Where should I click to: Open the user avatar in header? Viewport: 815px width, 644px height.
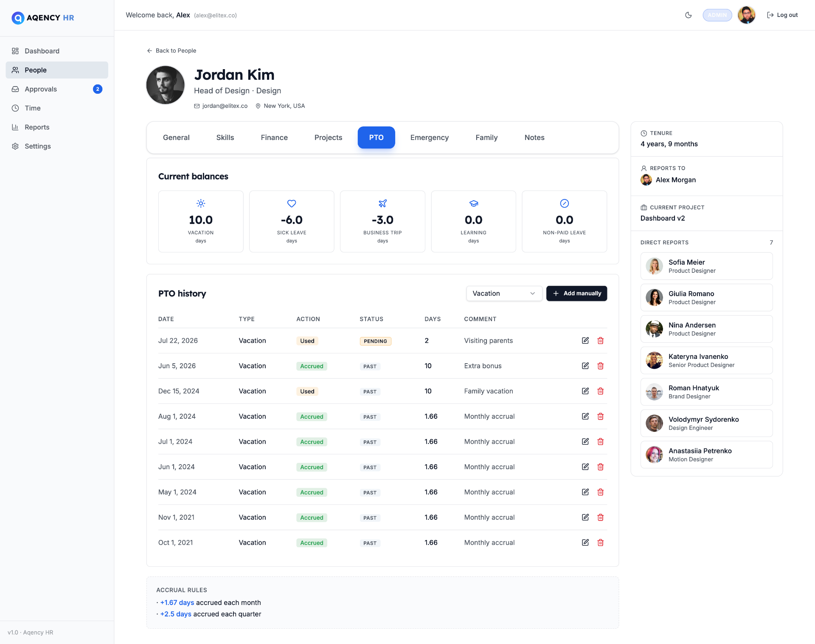pyautogui.click(x=746, y=15)
